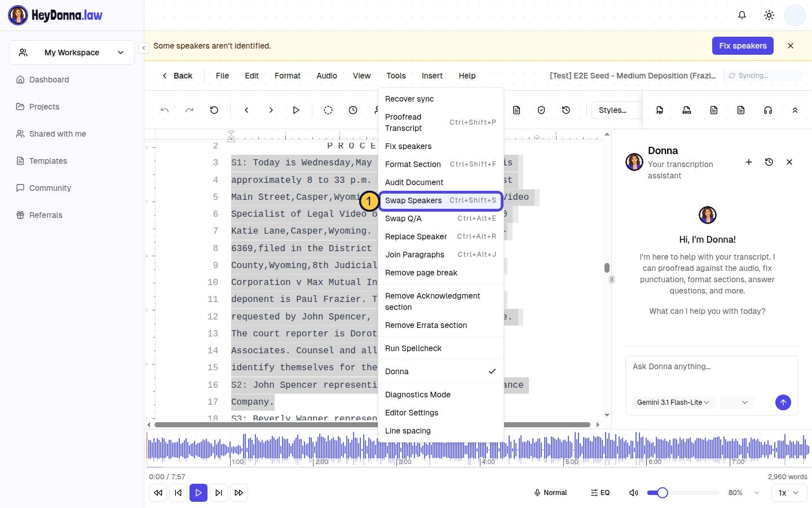The image size is (812, 508).
Task: Click the redo arrow in toolbar
Action: (x=189, y=110)
